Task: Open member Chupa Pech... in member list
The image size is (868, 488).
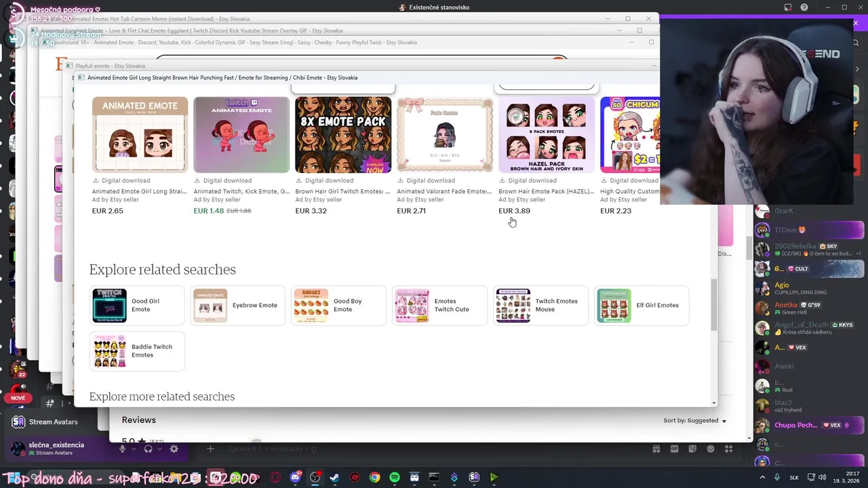Action: pos(808,425)
